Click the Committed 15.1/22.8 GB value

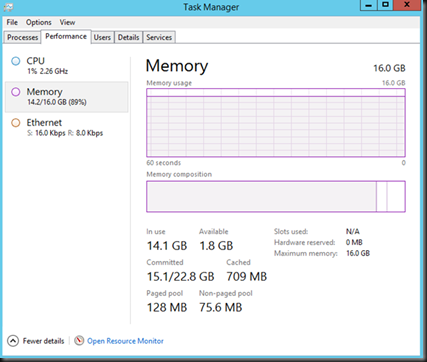tap(180, 277)
